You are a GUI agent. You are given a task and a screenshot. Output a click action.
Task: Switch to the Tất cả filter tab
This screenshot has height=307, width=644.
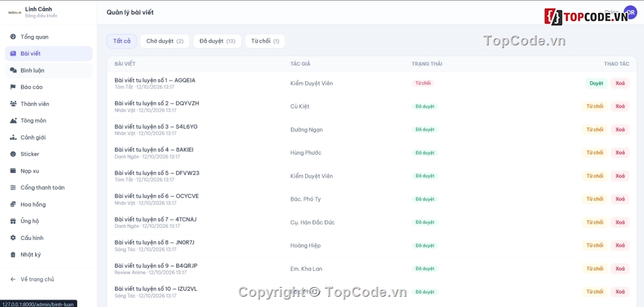[x=121, y=41]
